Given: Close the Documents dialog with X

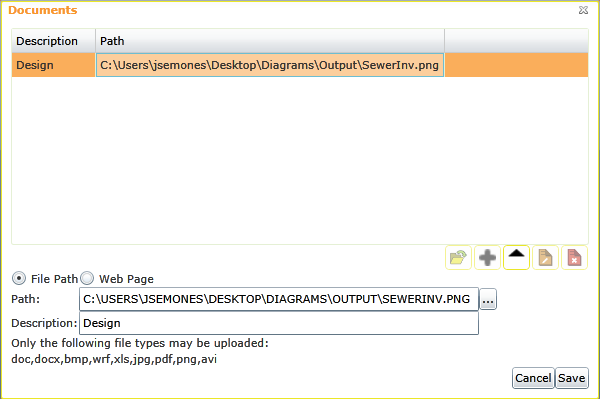Looking at the screenshot, I should pyautogui.click(x=583, y=10).
